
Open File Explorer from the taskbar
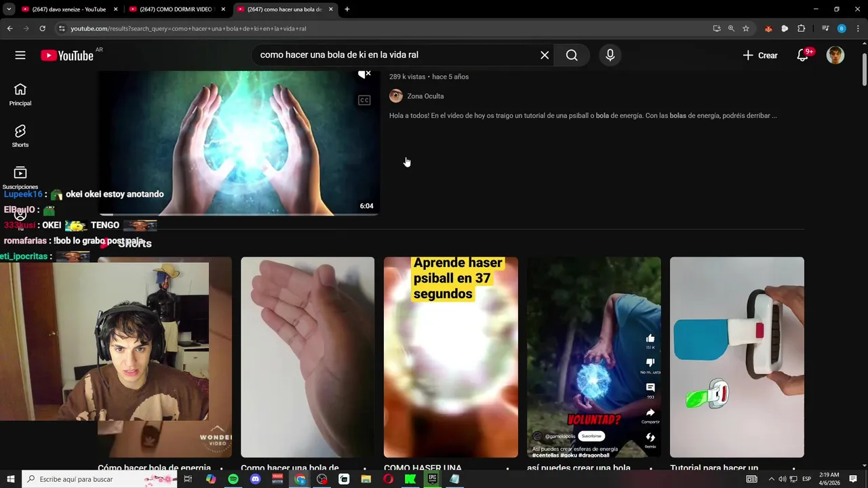click(x=366, y=479)
